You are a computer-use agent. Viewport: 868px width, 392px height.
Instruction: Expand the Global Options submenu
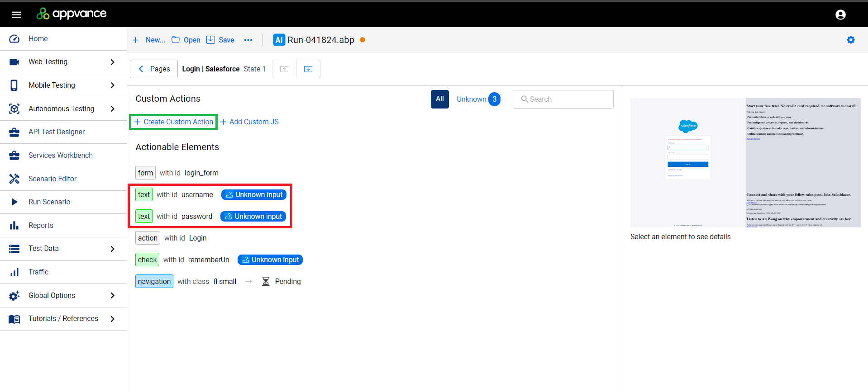coord(113,296)
